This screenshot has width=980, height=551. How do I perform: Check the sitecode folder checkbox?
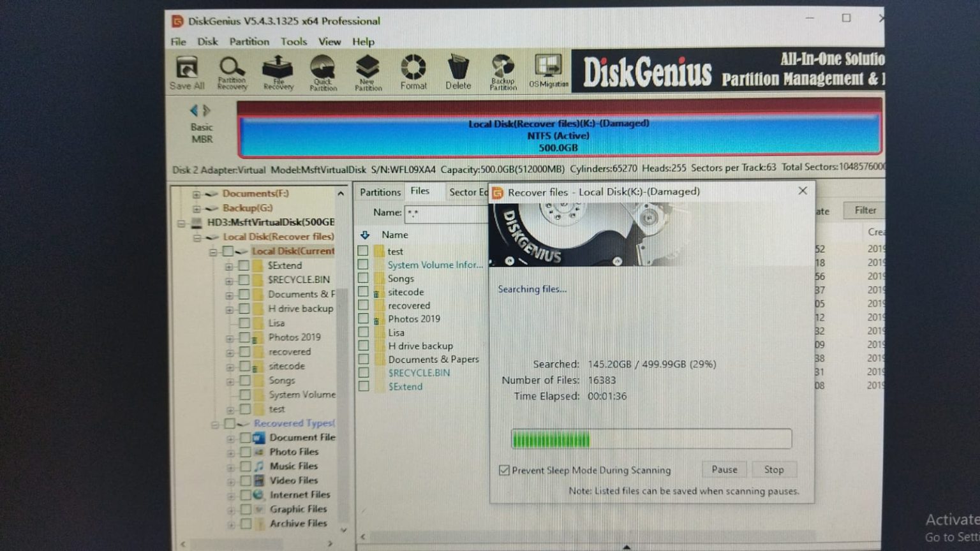[x=364, y=292]
